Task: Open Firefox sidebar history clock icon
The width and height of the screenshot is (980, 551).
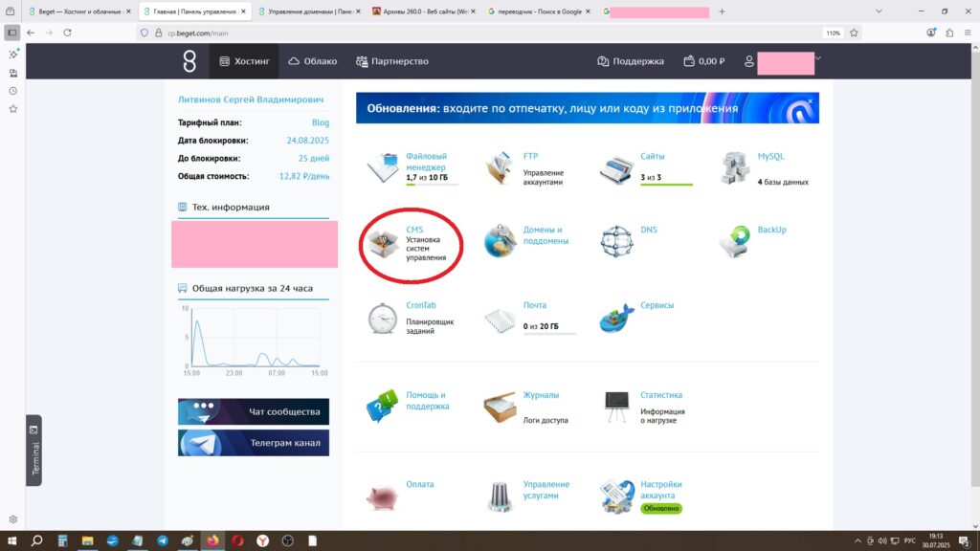Action: point(13,91)
